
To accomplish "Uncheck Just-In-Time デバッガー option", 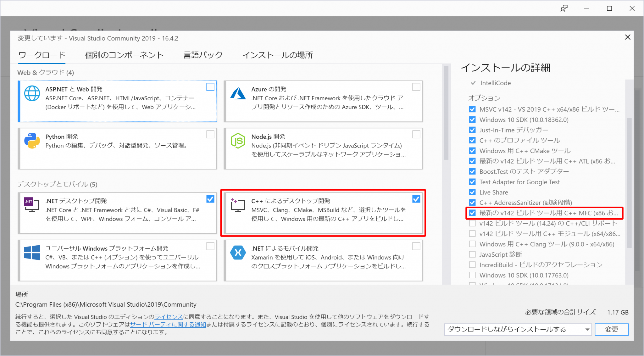I will (472, 130).
